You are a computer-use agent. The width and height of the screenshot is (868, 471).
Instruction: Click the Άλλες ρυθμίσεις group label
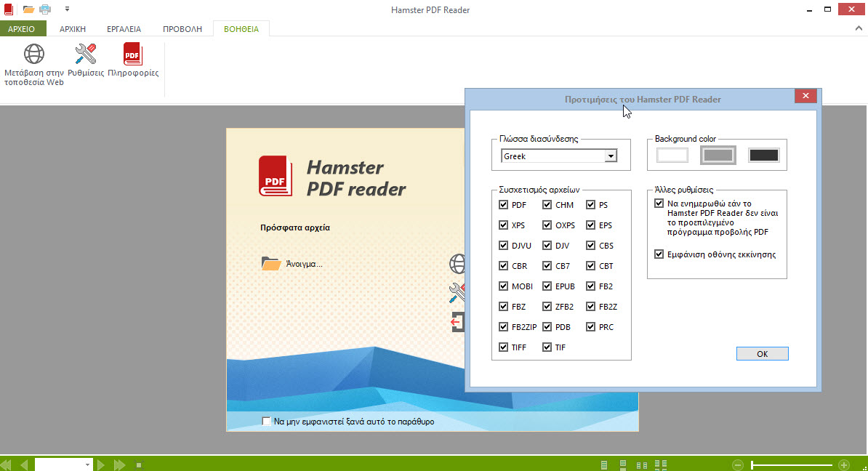683,190
